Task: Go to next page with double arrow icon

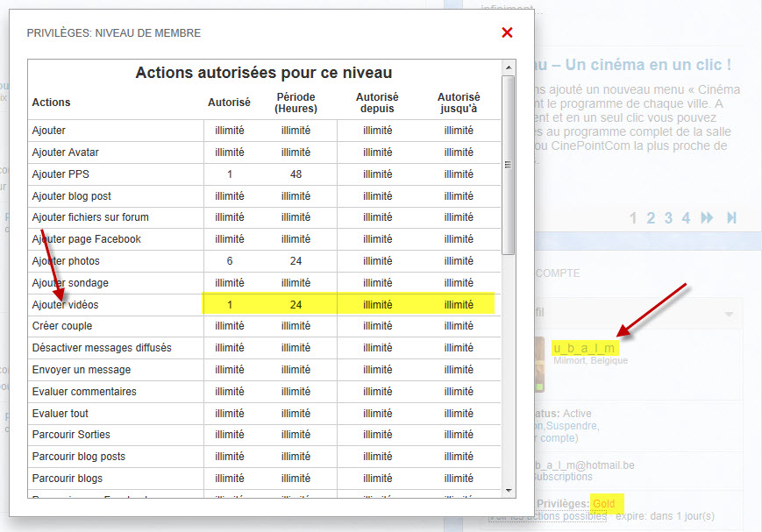Action: 708,218
